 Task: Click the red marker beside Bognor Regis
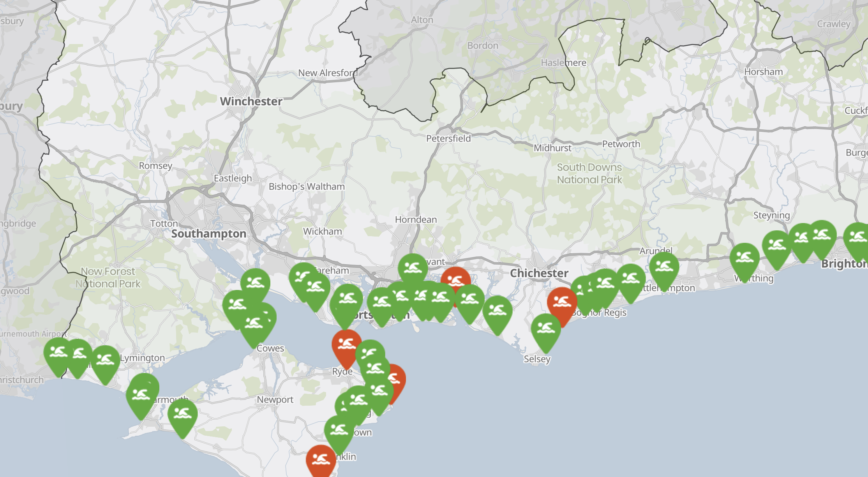point(561,302)
